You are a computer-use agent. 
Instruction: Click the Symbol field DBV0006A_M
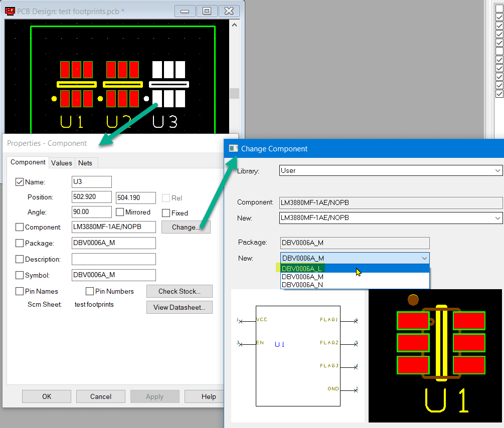[x=114, y=275]
